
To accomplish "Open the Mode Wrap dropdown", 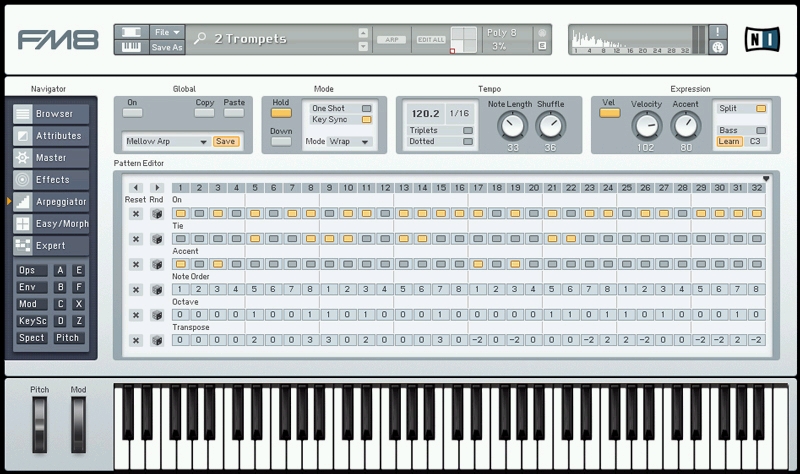I will click(350, 141).
